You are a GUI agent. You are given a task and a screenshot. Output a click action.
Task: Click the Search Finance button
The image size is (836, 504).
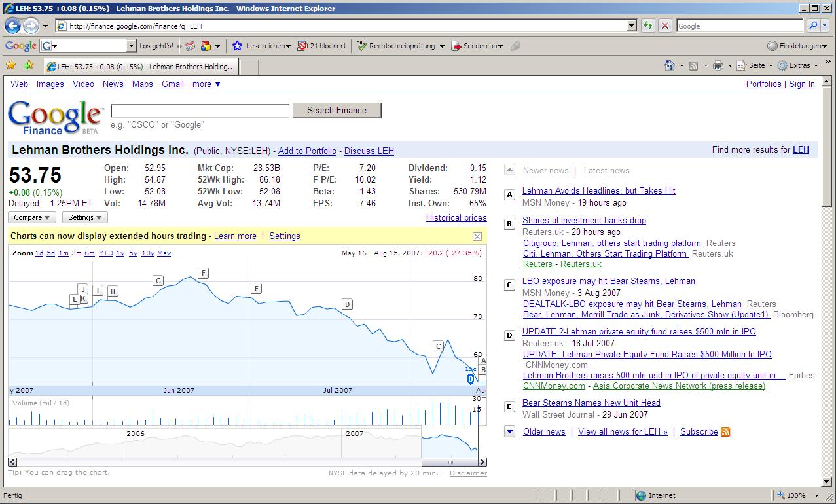coord(336,110)
